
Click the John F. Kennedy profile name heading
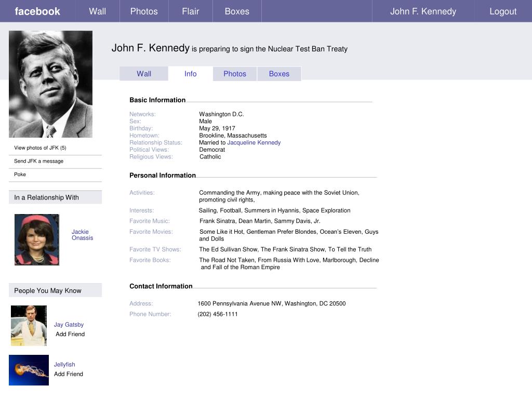(150, 48)
